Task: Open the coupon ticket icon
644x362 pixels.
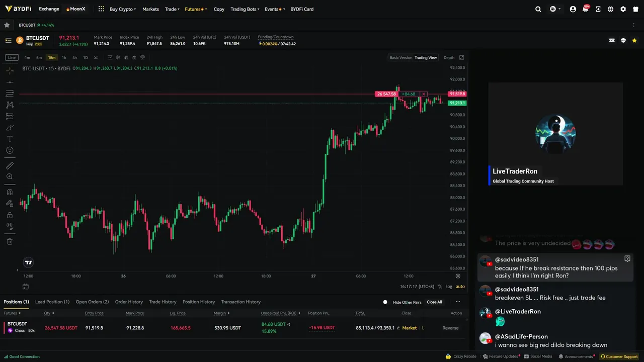Action: pyautogui.click(x=612, y=40)
